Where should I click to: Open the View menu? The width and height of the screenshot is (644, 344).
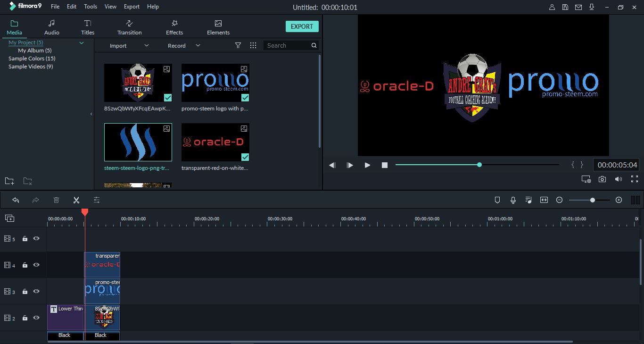pyautogui.click(x=111, y=7)
